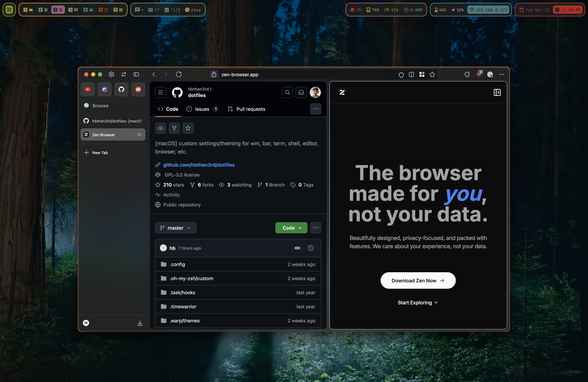Open repository Activity
This screenshot has width=588, height=382.
pyautogui.click(x=167, y=195)
